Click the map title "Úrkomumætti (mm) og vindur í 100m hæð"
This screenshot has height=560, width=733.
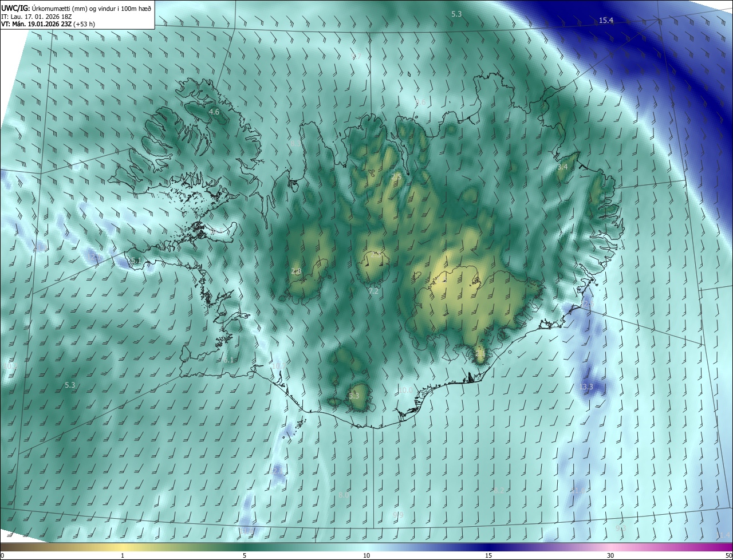91,7
